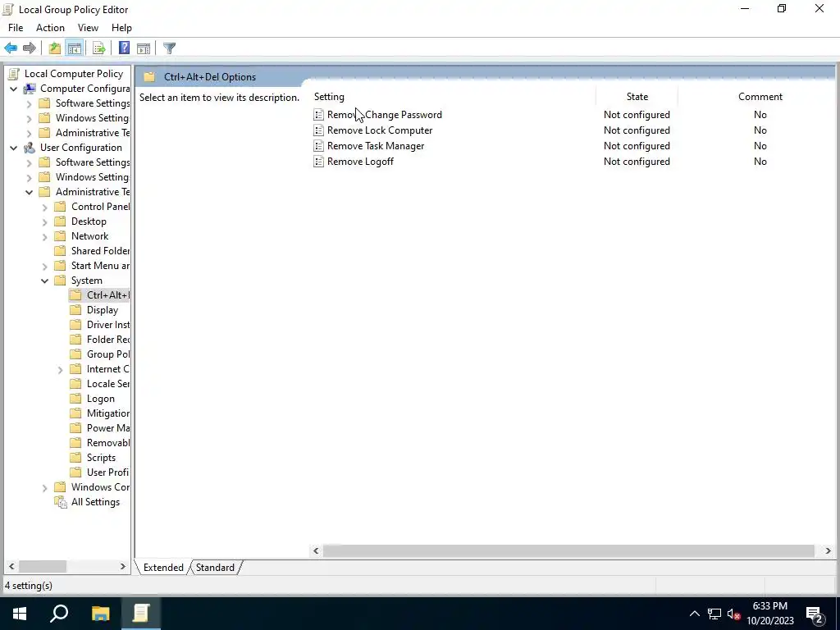The height and width of the screenshot is (630, 840).
Task: Select the Scripts folder in tree
Action: tap(101, 458)
